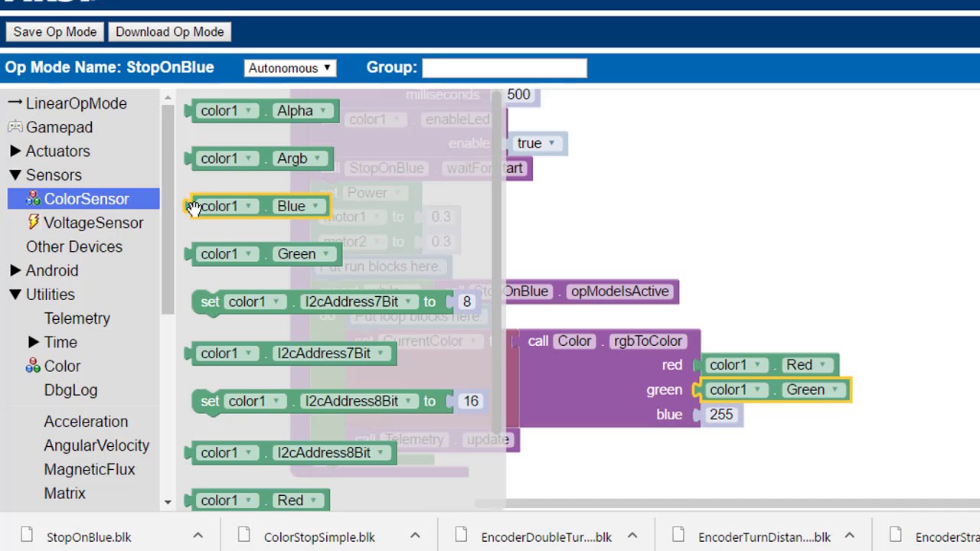Click the EncoderDoubleTur file icon
The height and width of the screenshot is (551, 980).
pos(462,536)
